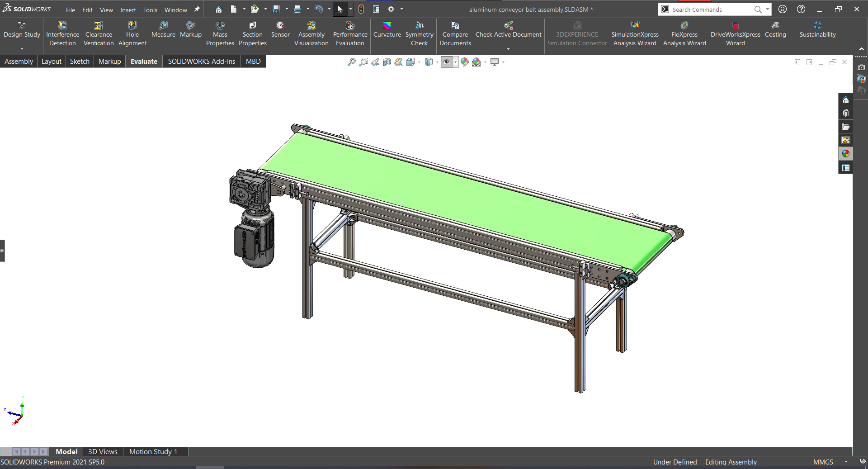Open the Options gear dropdown arrow
868x469 pixels.
[x=401, y=9]
